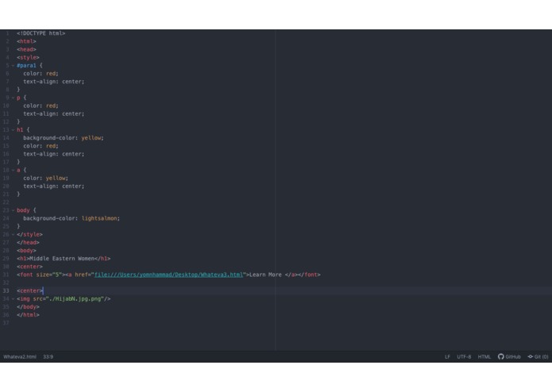
Task: Select line number 29 in gutter
Action: [6, 259]
